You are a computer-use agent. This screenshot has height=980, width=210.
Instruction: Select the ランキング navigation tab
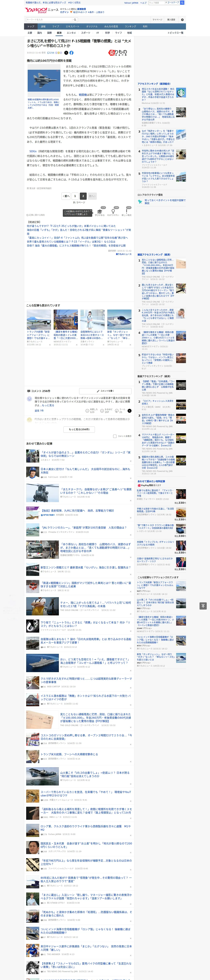pyautogui.click(x=130, y=27)
